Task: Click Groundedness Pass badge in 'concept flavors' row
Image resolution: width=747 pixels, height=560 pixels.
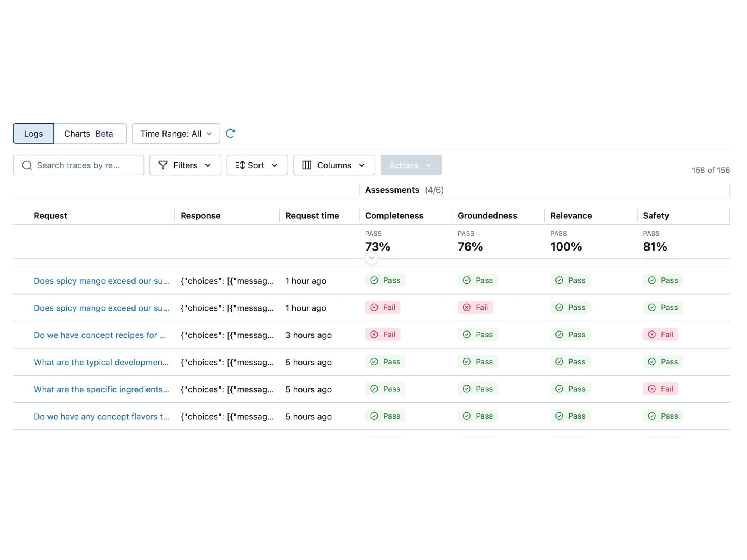Action: (x=478, y=416)
